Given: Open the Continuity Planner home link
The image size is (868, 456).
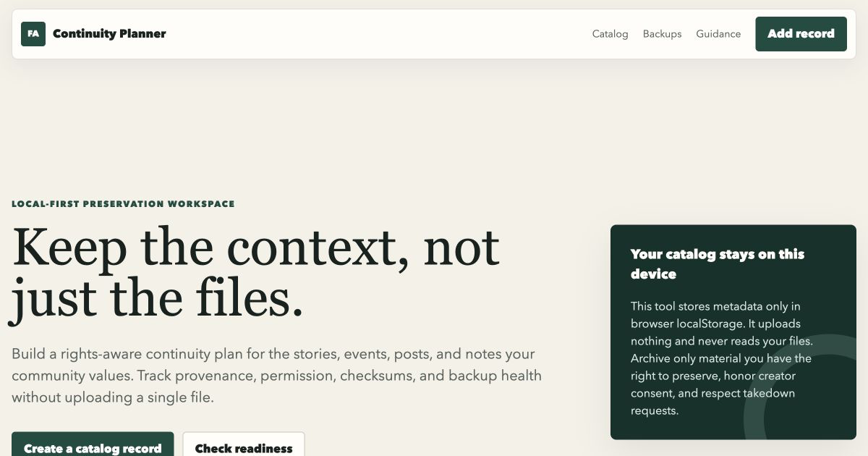Looking at the screenshot, I should (93, 34).
